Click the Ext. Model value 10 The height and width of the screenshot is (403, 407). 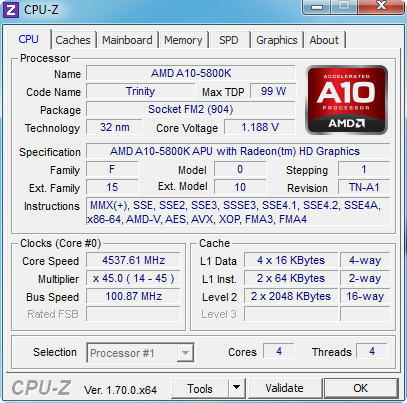tap(240, 187)
